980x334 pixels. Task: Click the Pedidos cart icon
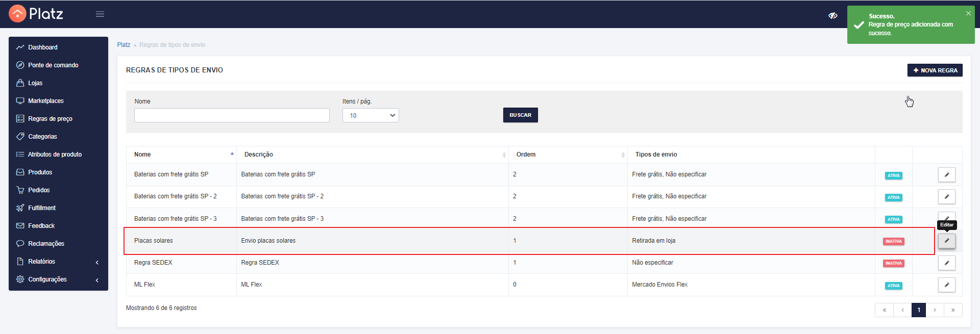(x=20, y=190)
